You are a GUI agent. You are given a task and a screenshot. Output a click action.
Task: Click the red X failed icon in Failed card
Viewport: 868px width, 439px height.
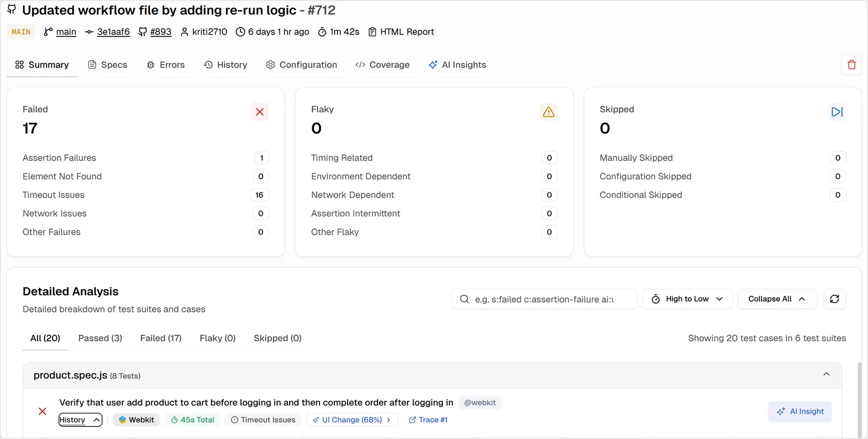click(x=259, y=112)
